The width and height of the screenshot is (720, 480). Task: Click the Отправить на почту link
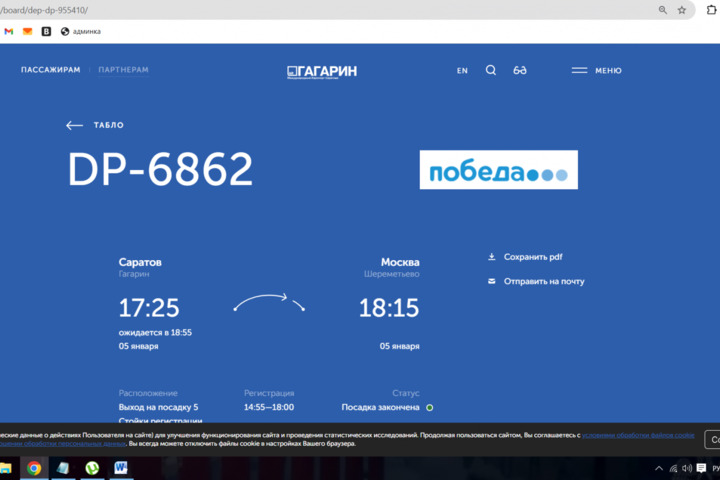[543, 281]
